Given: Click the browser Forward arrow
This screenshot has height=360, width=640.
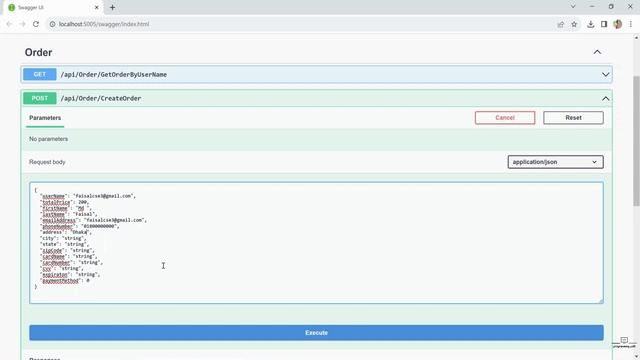Looking at the screenshot, I should point(22,24).
